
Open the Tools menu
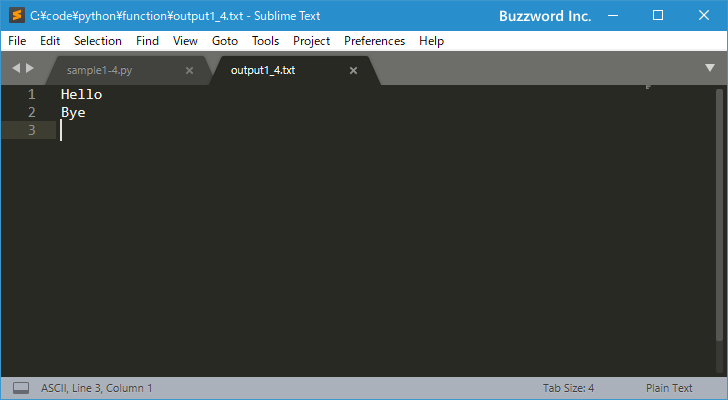[265, 41]
